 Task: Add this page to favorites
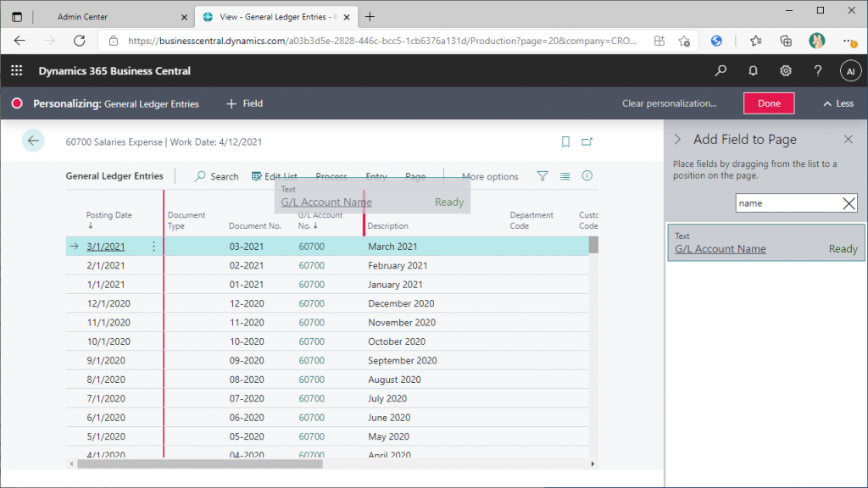click(684, 41)
